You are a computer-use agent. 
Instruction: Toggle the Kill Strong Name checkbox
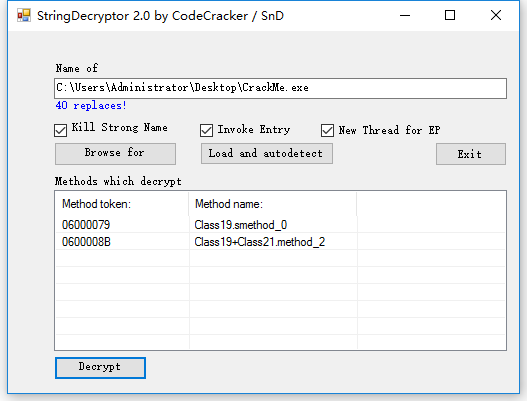tap(60, 130)
